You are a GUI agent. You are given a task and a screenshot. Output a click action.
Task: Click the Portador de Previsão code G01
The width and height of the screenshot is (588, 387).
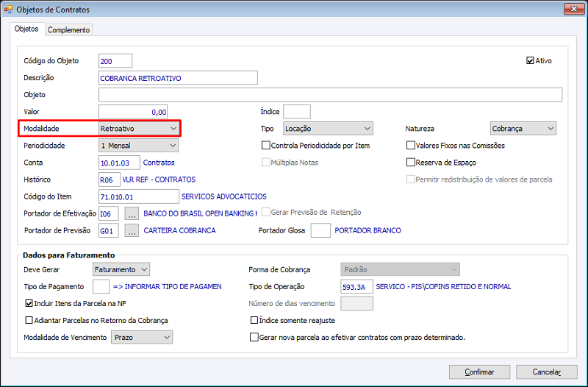pyautogui.click(x=109, y=230)
